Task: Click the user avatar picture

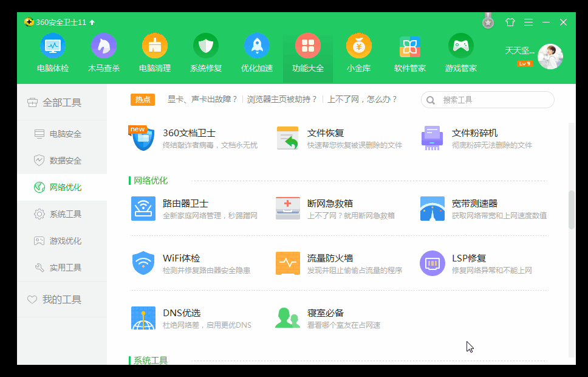Action: (550, 57)
